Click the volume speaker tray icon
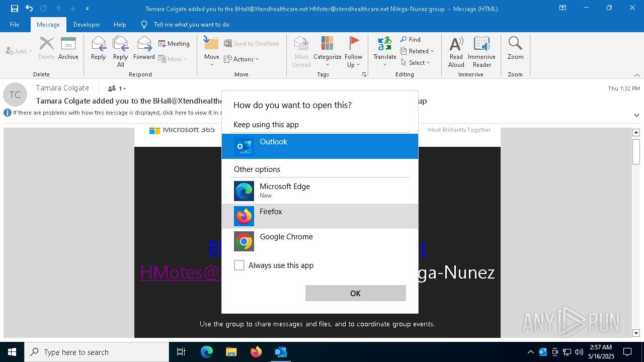This screenshot has width=644, height=362. 579,352
